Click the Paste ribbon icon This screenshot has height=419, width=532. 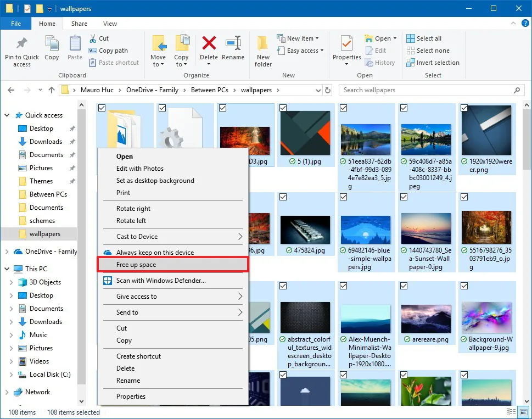tap(75, 44)
